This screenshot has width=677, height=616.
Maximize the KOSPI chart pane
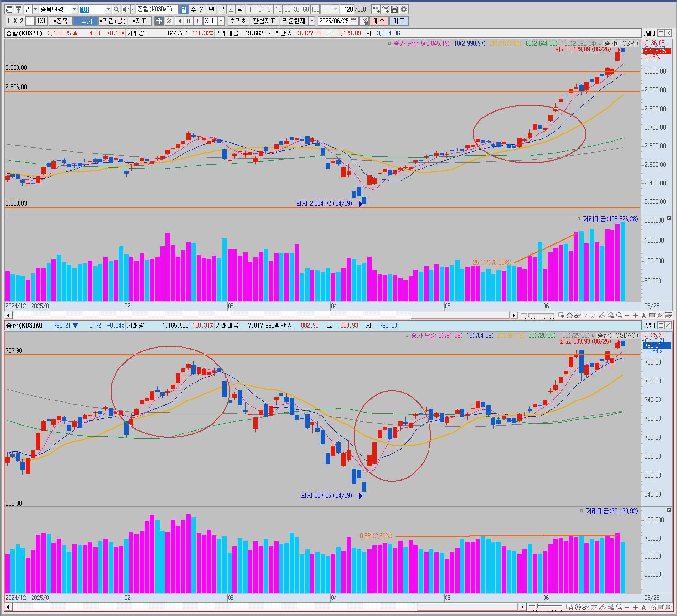661,33
